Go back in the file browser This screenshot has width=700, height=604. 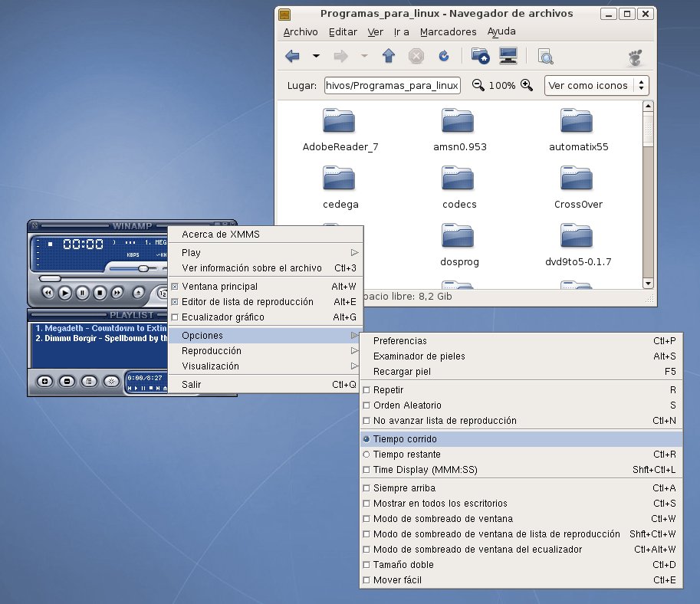(292, 56)
